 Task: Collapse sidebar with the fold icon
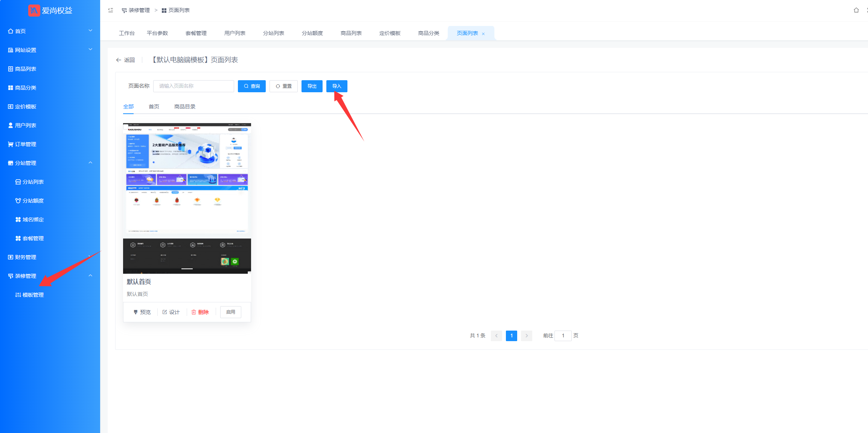111,10
